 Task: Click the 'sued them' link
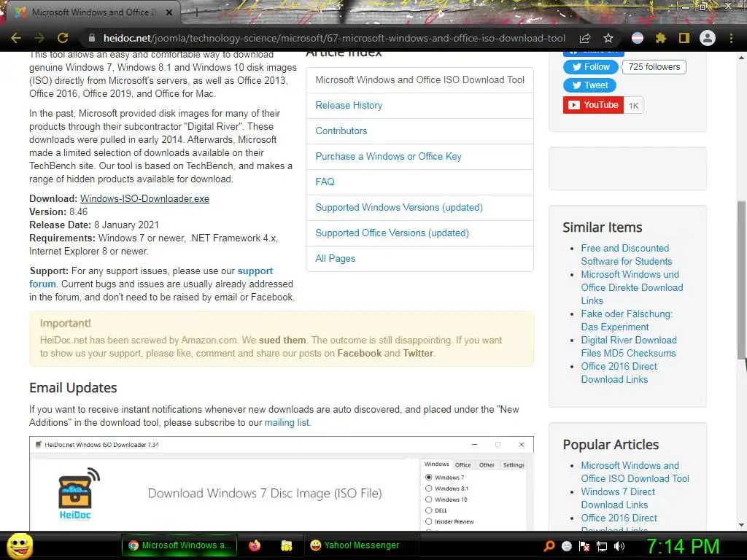pos(282,340)
